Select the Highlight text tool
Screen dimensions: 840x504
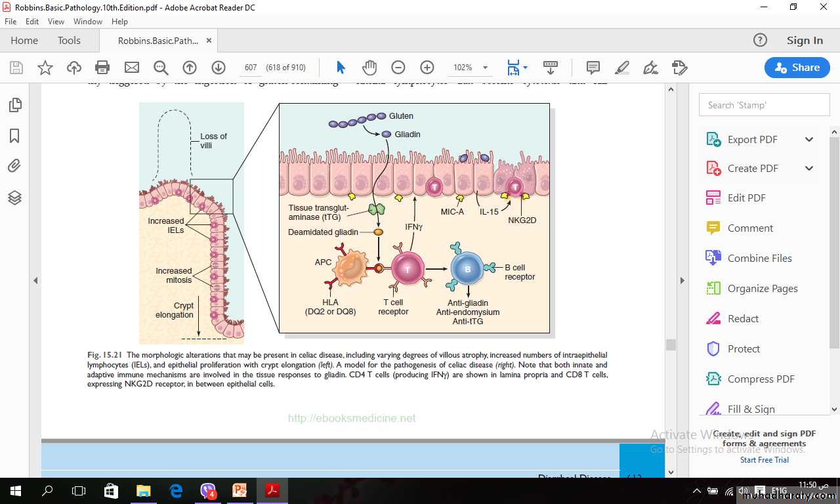point(621,68)
